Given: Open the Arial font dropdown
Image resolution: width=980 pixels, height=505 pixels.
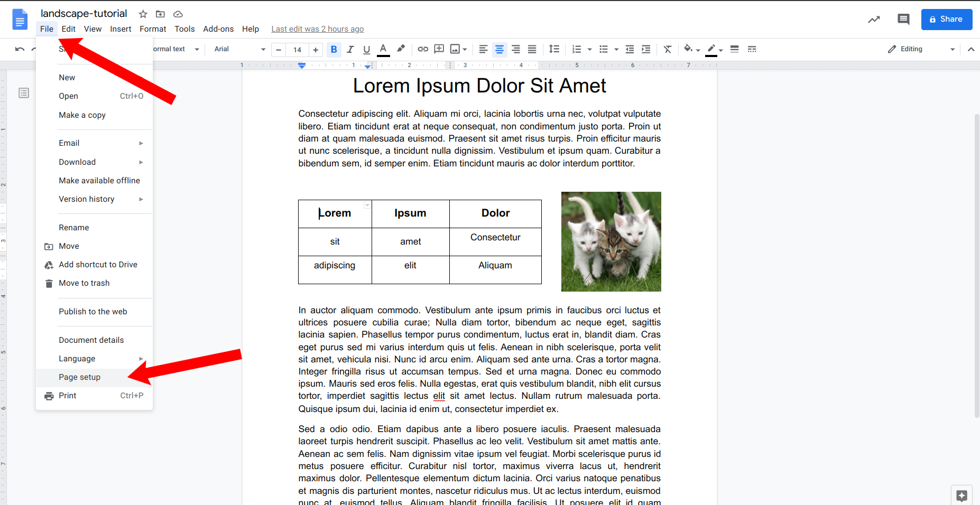Looking at the screenshot, I should coord(239,49).
